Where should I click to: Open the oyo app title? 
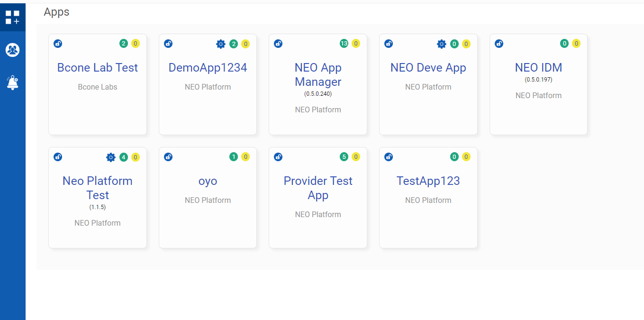208,182
